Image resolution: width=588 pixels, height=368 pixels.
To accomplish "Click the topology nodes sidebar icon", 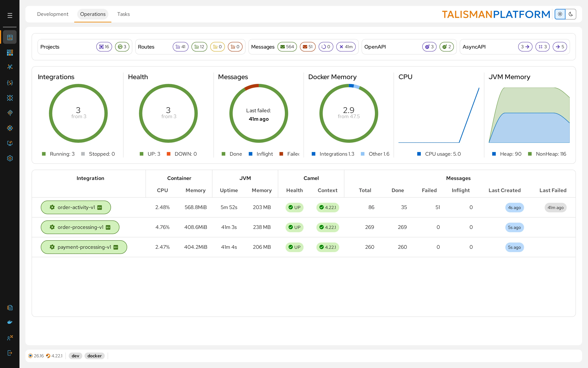I will click(x=10, y=67).
